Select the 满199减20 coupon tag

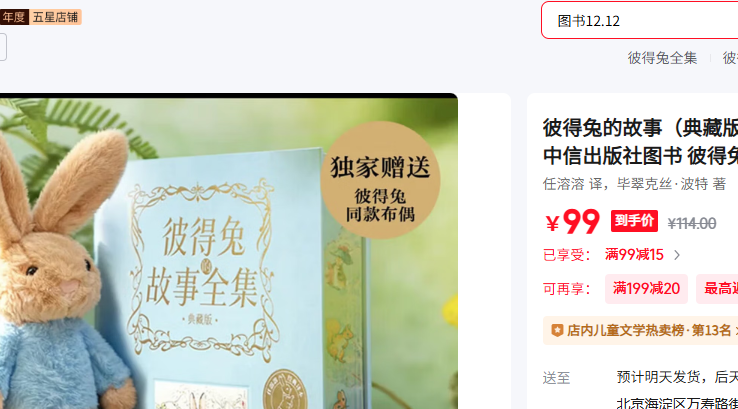point(646,289)
